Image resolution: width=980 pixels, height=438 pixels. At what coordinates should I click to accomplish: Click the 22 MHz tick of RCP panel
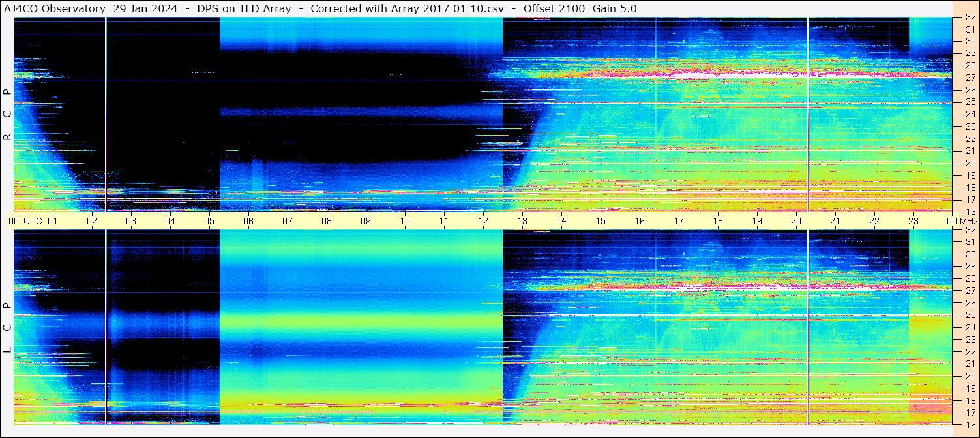tap(970, 138)
